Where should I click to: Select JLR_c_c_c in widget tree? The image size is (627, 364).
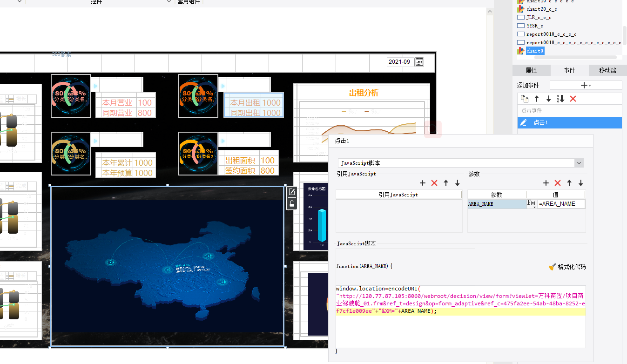pyautogui.click(x=539, y=17)
